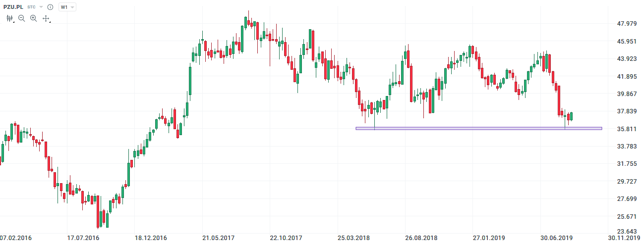Image resolution: width=644 pixels, height=244 pixels.
Task: Click the PZU.PL symbol name
Action: tap(13, 7)
